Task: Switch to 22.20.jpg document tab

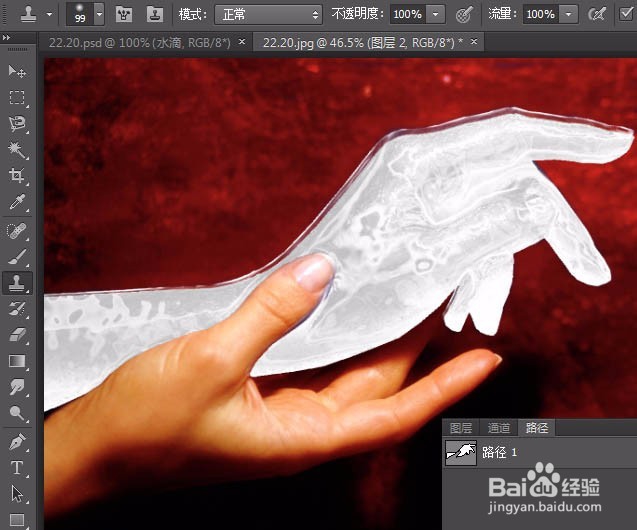Action: (x=363, y=42)
